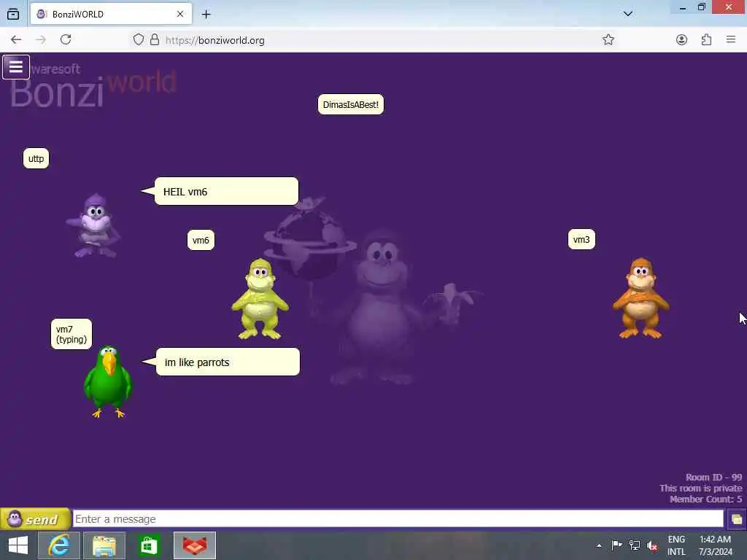Viewport: 747px width, 560px height.
Task: Open a new browser tab
Action: (x=206, y=15)
